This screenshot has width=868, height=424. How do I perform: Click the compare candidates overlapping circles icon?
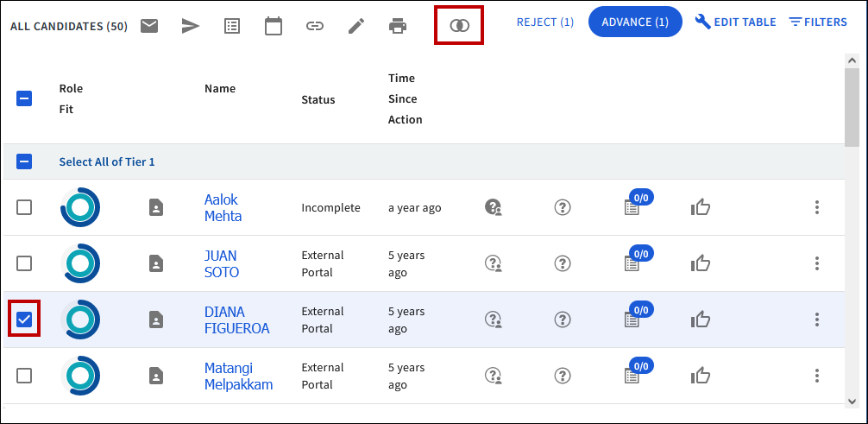pos(459,26)
